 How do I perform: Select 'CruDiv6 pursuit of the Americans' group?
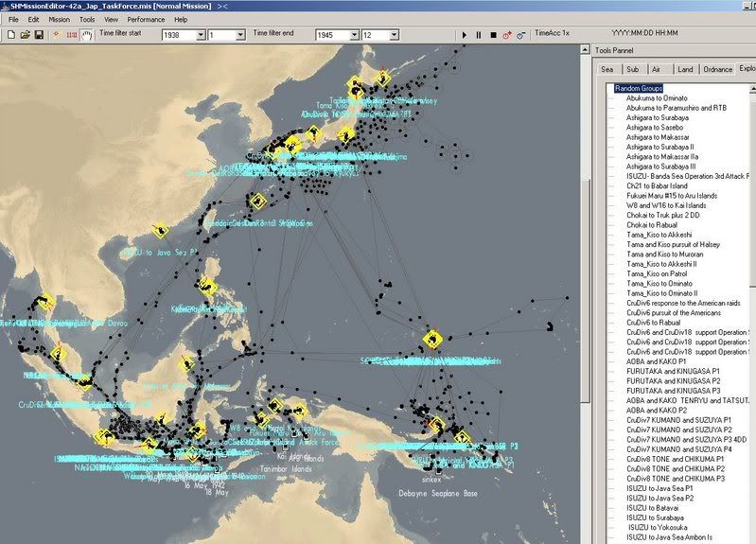pyautogui.click(x=674, y=312)
